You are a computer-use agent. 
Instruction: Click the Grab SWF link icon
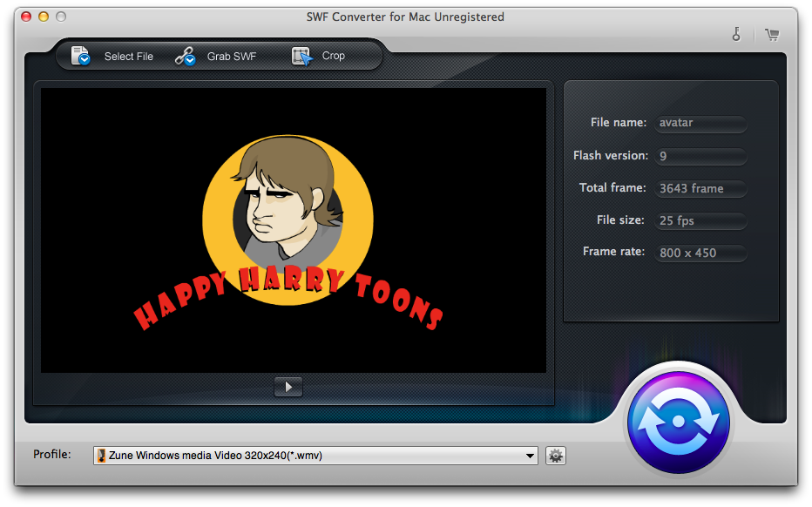click(x=185, y=56)
